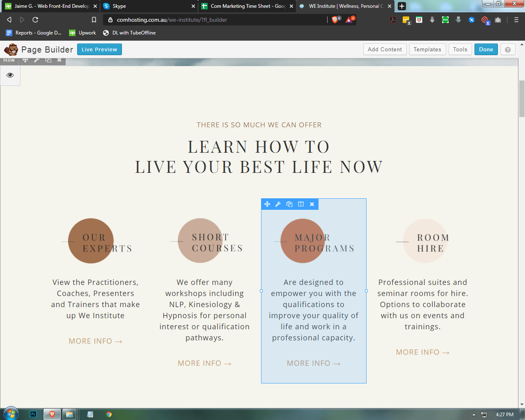Toggle the eye preview icon on left

10,75
